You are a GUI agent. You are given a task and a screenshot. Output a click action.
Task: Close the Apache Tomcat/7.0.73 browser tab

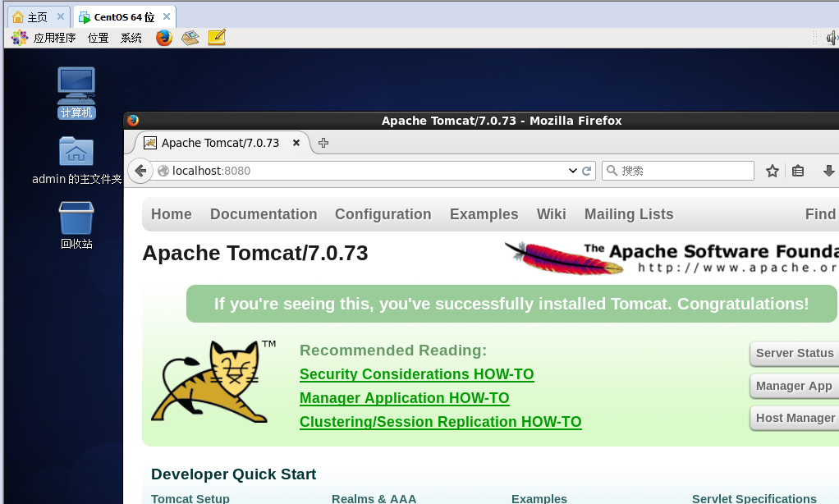click(x=296, y=143)
